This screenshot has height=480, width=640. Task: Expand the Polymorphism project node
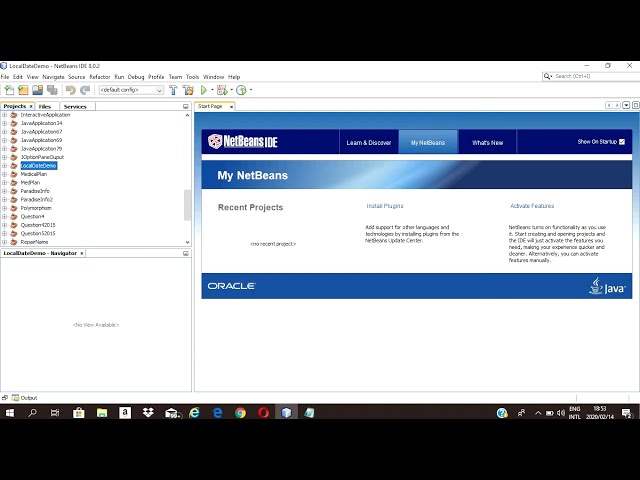4,208
